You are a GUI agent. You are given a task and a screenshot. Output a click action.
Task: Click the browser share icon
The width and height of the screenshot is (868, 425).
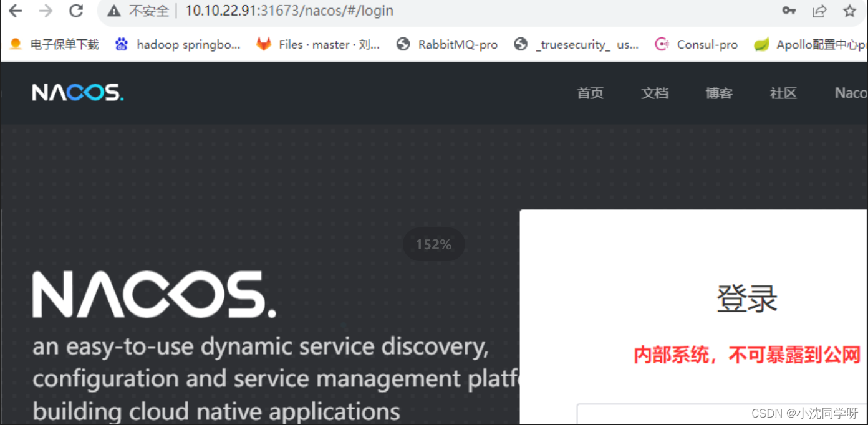[819, 11]
